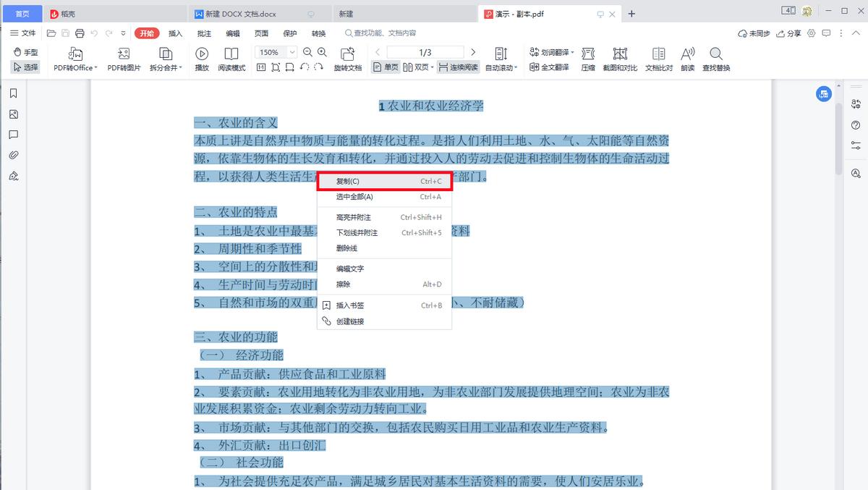Screen dimensions: 868x490
Task: Open the bookmark panel in left sidebar
Action: coord(14,93)
